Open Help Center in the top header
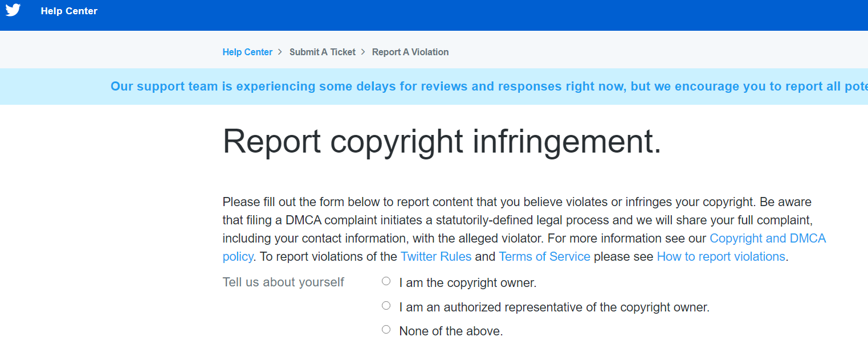868x353 pixels. [69, 11]
